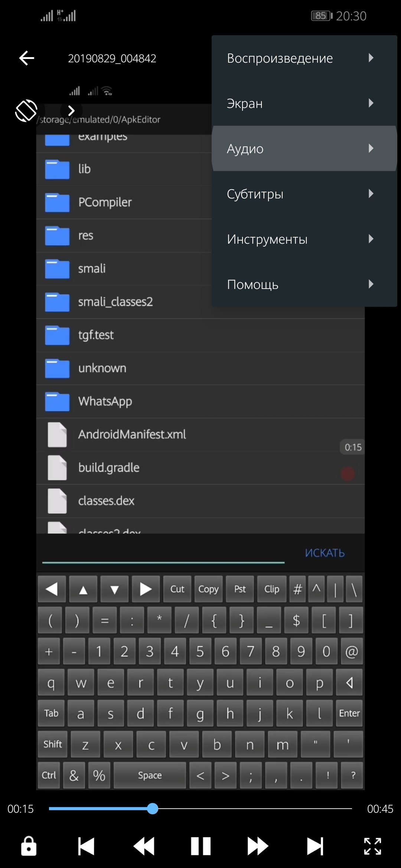Skip to the next video
The height and width of the screenshot is (868, 401).
coord(315,846)
